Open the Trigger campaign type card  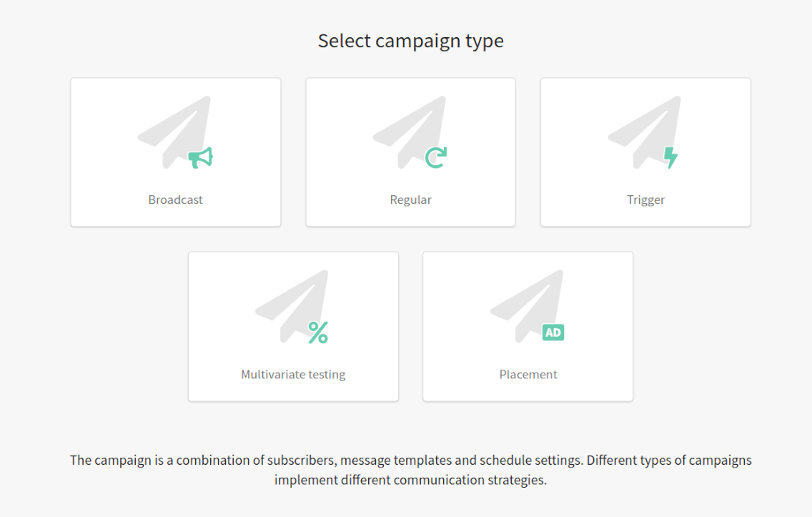click(x=645, y=152)
